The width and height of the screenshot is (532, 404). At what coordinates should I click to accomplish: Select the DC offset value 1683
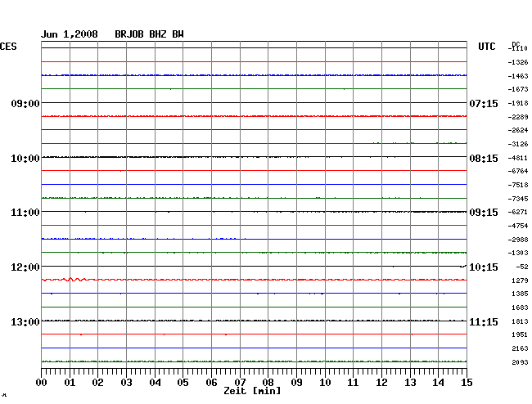[520, 308]
